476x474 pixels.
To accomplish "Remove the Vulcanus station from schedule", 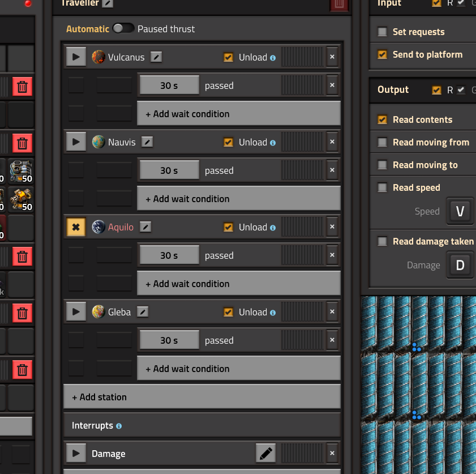I will tap(332, 57).
